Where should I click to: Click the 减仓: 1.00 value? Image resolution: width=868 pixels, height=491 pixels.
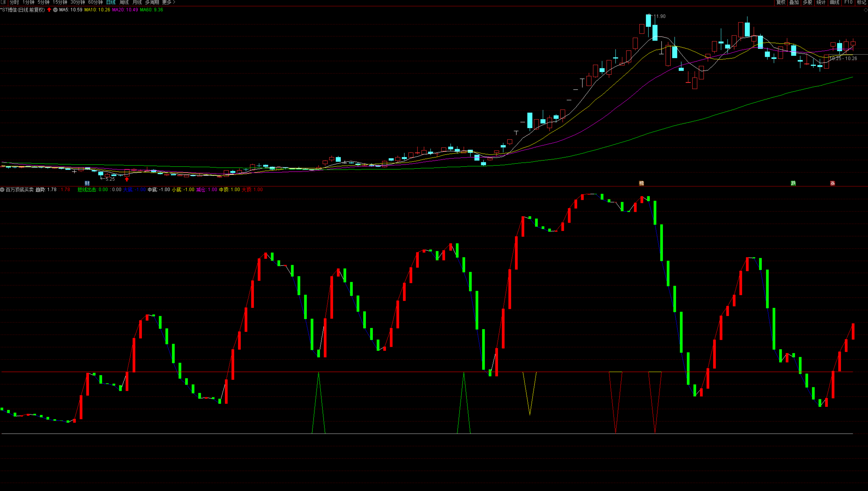pos(207,189)
